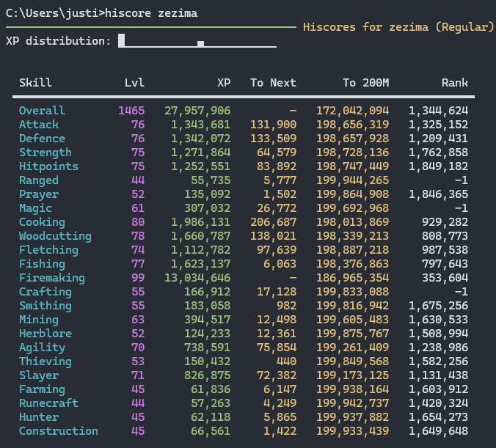Click Thieving To Next value 440
The width and height of the screenshot is (496, 448).
287,361
